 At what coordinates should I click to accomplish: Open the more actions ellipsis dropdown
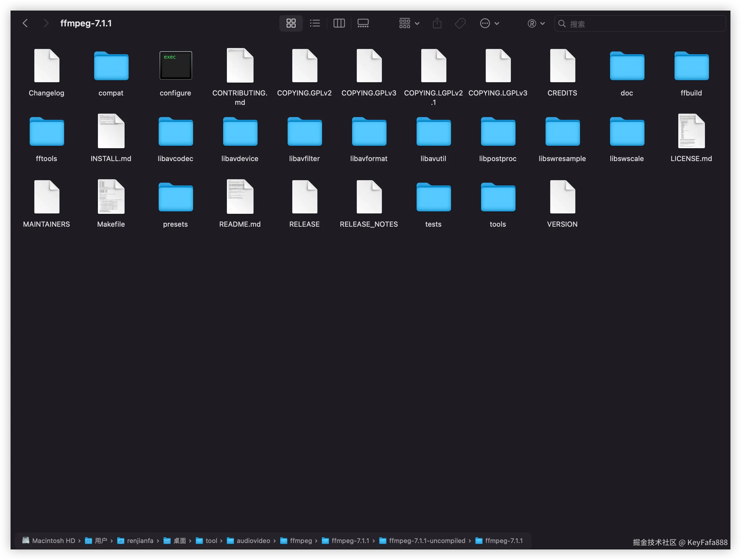click(x=489, y=23)
